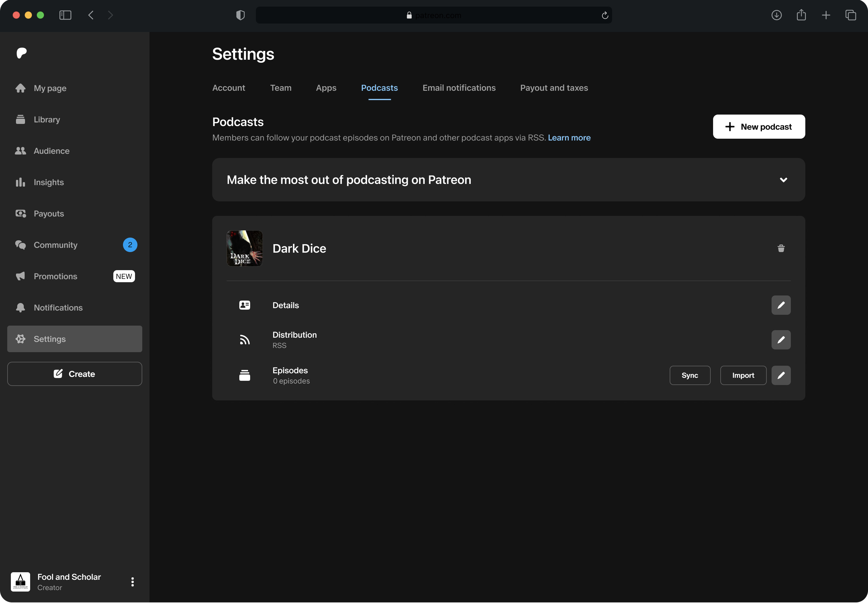Click the Fool and Scholar avatar
Viewport: 868px width, 603px height.
(20, 582)
